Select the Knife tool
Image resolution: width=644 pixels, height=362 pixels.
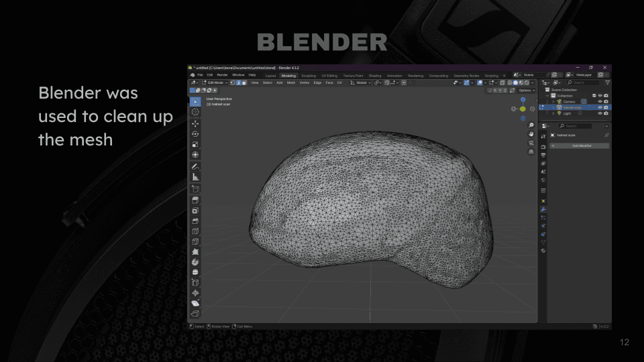click(195, 241)
